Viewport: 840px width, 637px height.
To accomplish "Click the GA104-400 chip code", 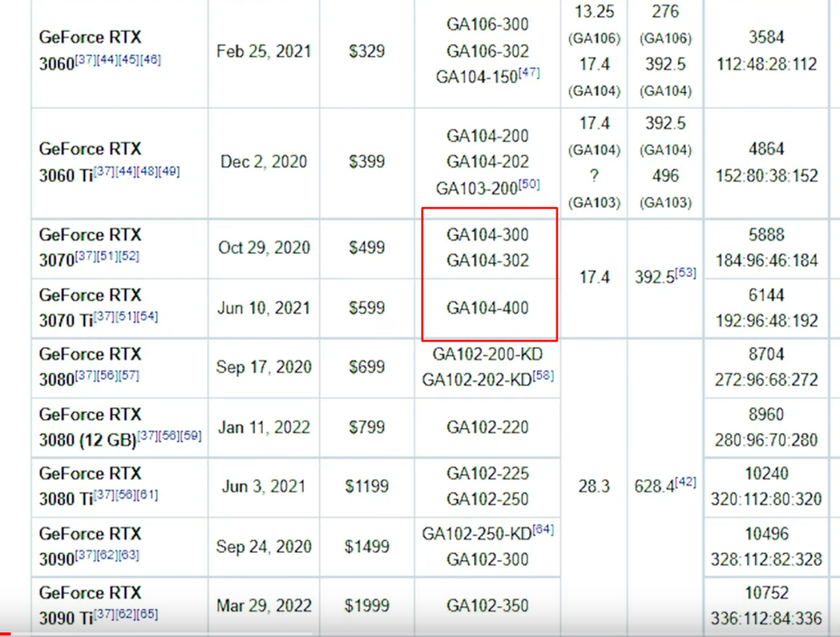I will coord(488,308).
